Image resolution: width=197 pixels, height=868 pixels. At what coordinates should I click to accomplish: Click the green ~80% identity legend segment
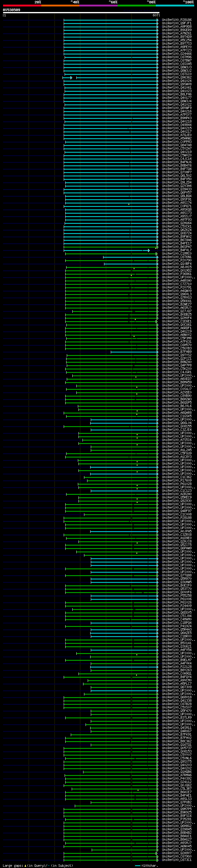tap(137, 6)
